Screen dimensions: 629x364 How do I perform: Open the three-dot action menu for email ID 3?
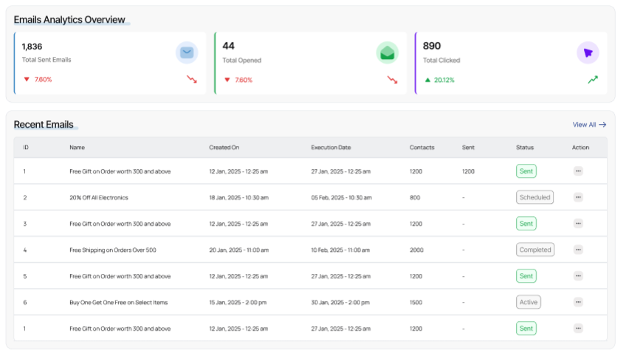click(x=578, y=224)
